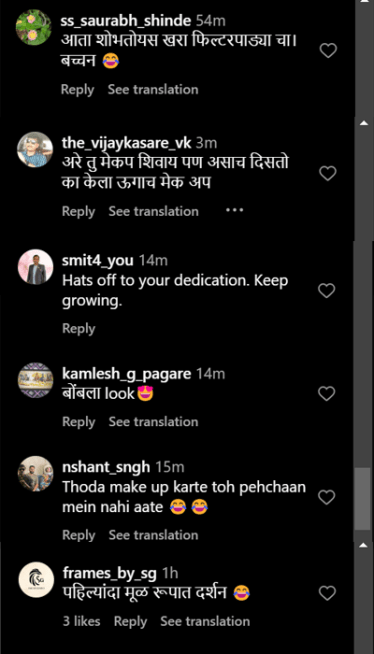Heart nshant_sngh's comment
The width and height of the screenshot is (374, 654).
326,497
